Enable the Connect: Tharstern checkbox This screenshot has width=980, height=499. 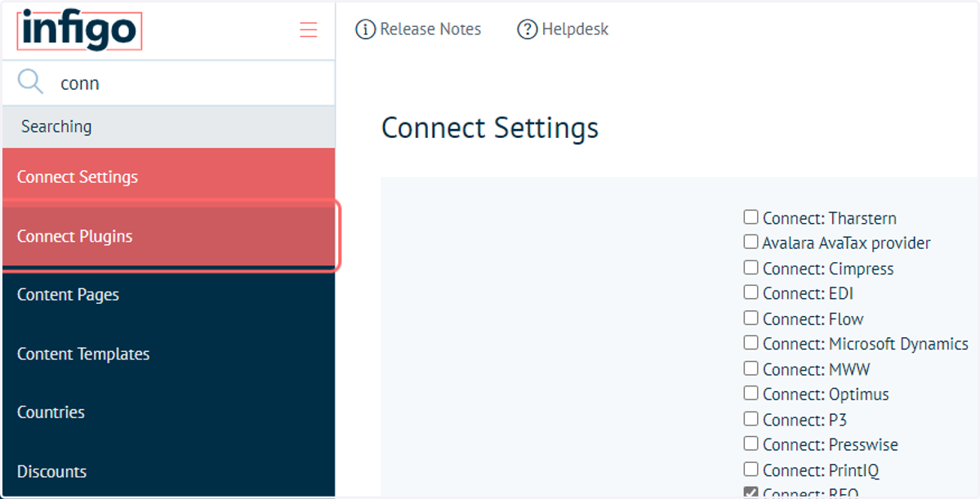pyautogui.click(x=751, y=217)
